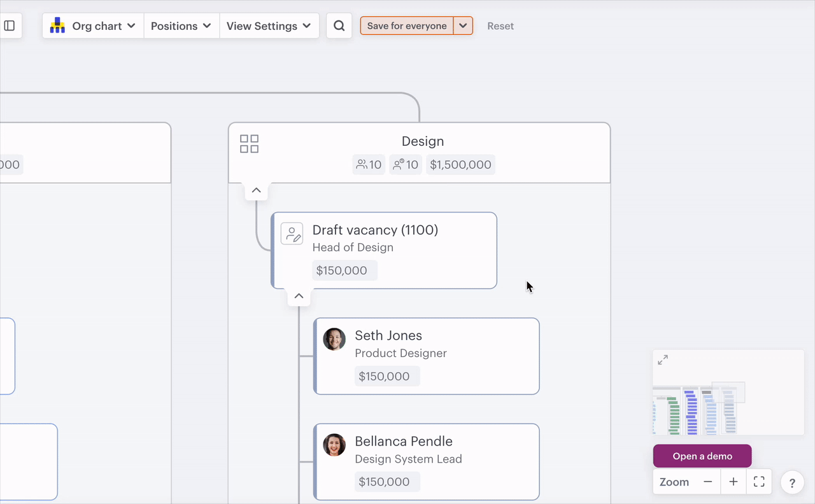815x504 pixels.
Task: Collapse the Design department group
Action: [x=256, y=190]
